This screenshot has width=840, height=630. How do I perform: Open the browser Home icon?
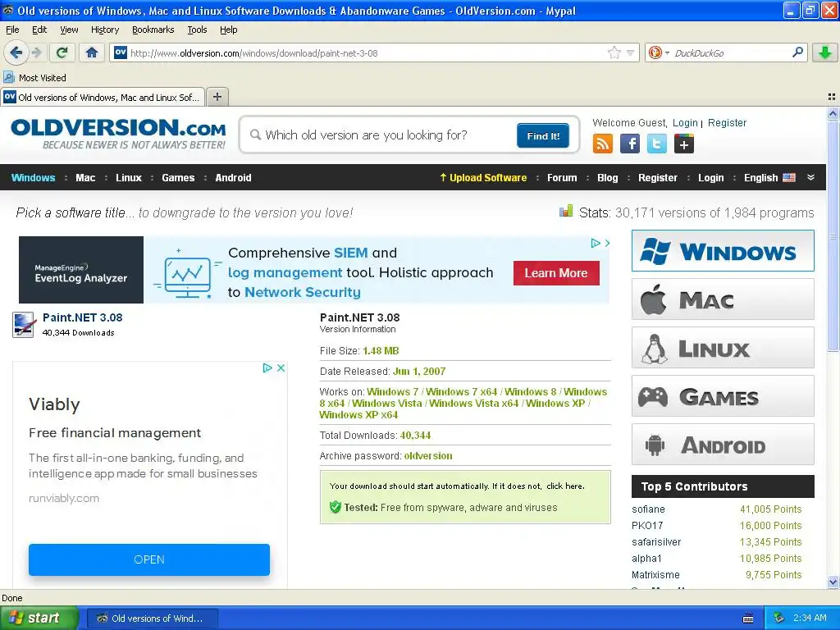[x=92, y=52]
